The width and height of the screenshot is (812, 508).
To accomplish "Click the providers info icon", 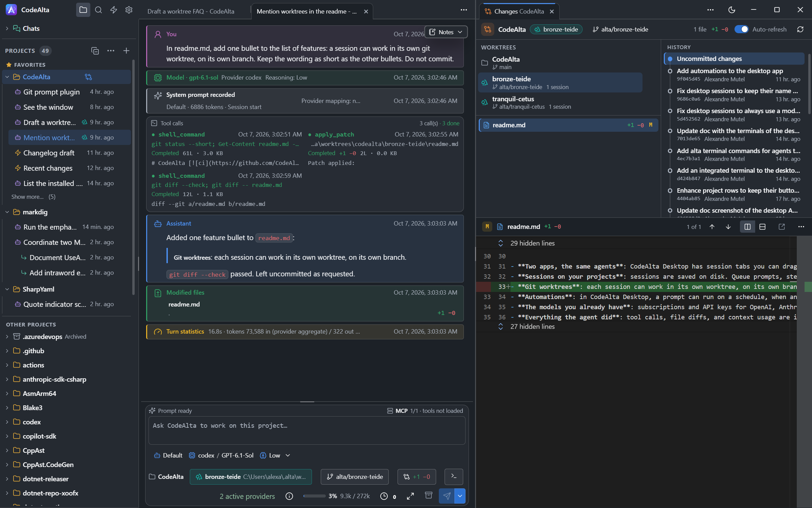I will 289,496.
